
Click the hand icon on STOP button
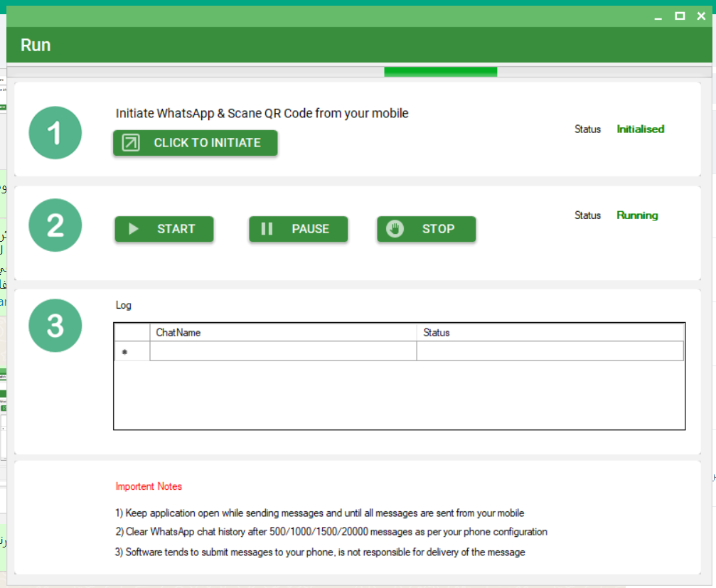(x=395, y=229)
